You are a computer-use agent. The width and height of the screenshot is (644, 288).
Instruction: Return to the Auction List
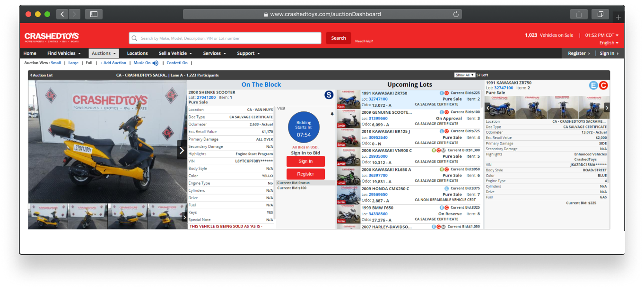(41, 75)
